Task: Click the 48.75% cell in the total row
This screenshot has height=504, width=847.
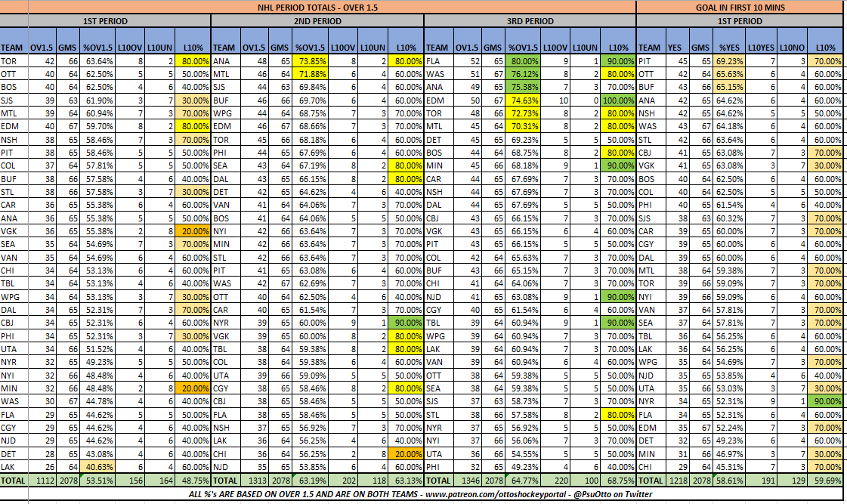Action: point(193,481)
